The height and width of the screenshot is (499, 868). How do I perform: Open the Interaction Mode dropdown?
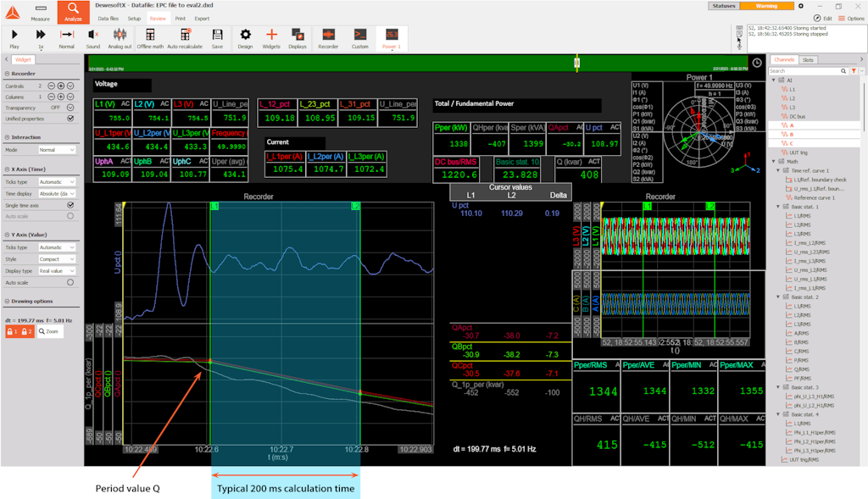tap(58, 150)
